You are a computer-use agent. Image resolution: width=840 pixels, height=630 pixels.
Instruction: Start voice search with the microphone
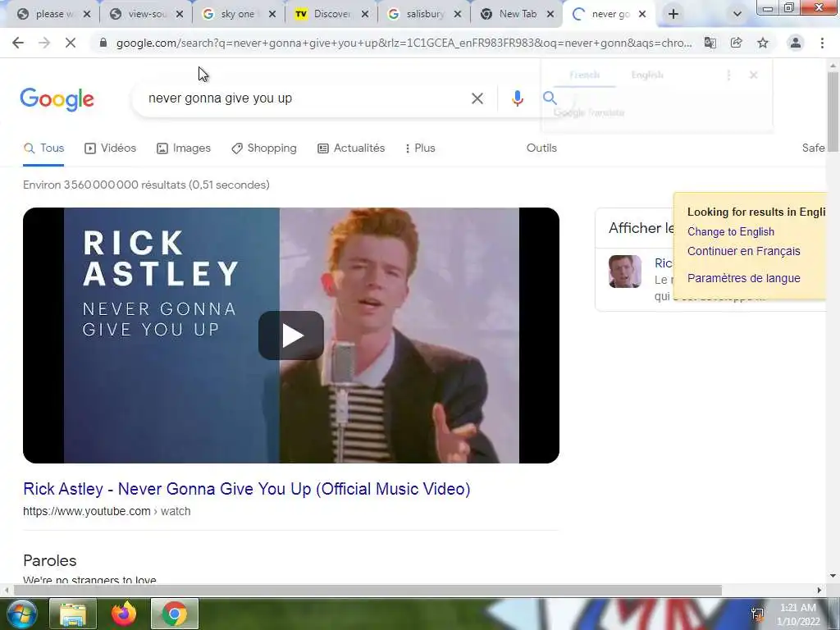coord(518,98)
